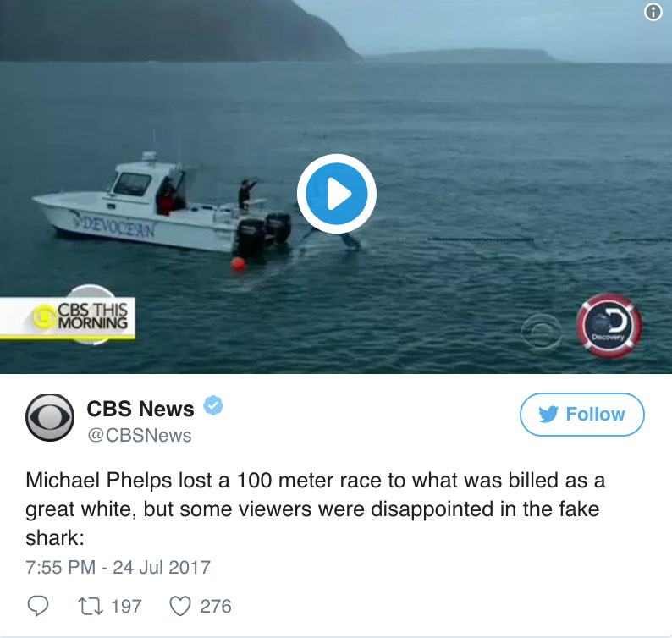Open the CBS News display name link

(x=140, y=408)
